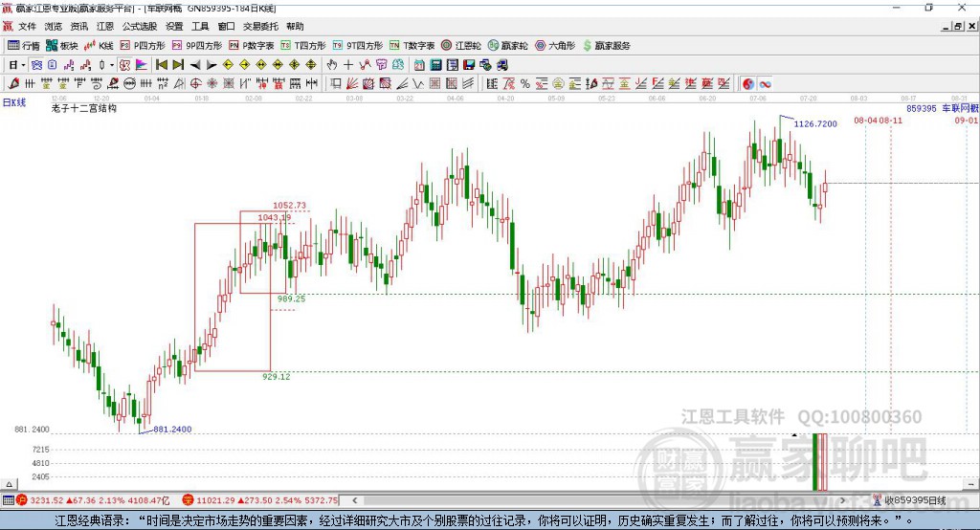This screenshot has width=980, height=530.
Task: Select the Gann fan lines tool
Action: click(352, 84)
